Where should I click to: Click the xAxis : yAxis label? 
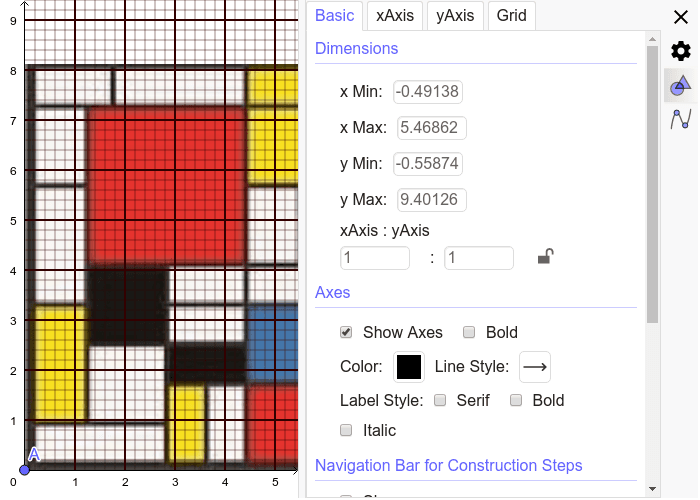tap(384, 231)
